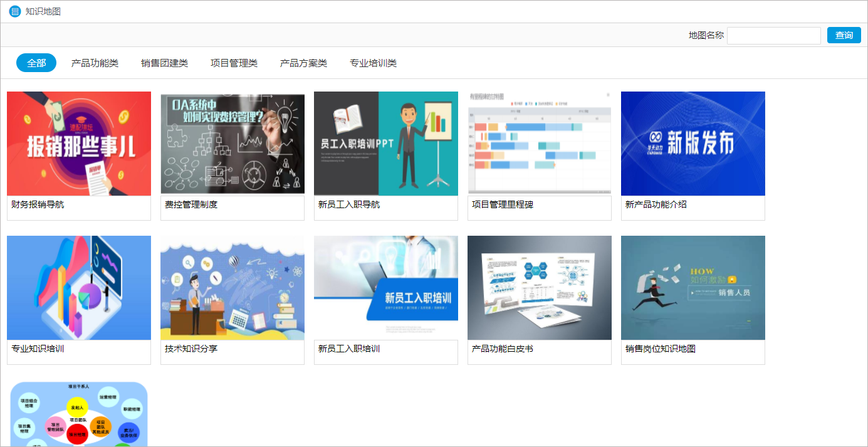Click the 查询 search button

pyautogui.click(x=844, y=35)
